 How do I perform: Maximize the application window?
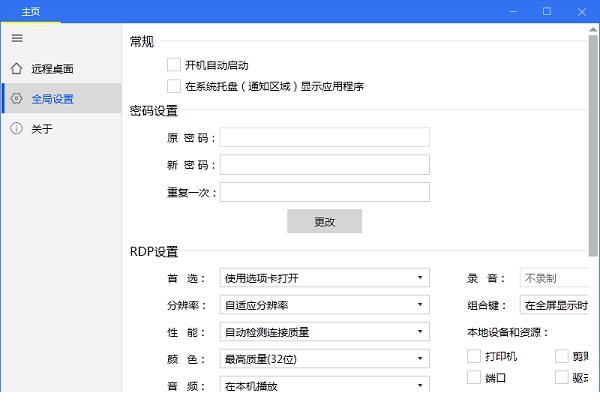547,11
